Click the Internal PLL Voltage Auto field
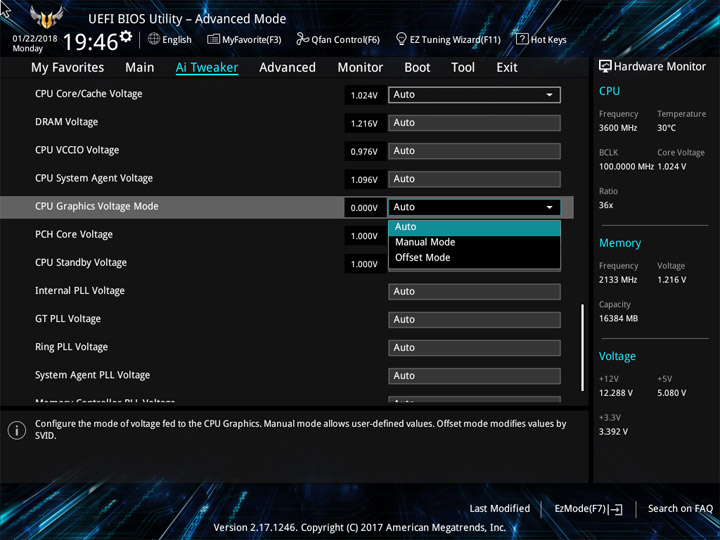This screenshot has height=540, width=720. coord(474,292)
